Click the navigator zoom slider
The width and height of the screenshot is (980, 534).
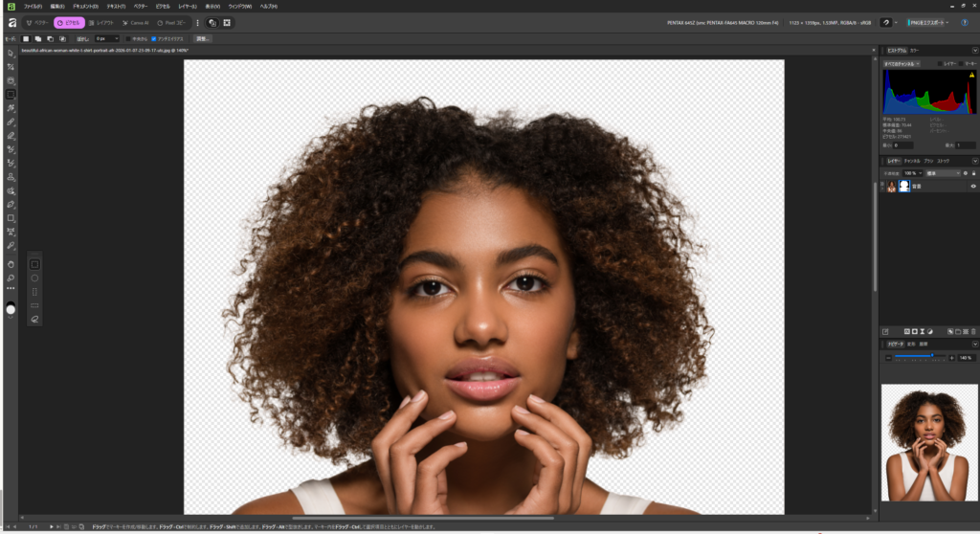917,357
